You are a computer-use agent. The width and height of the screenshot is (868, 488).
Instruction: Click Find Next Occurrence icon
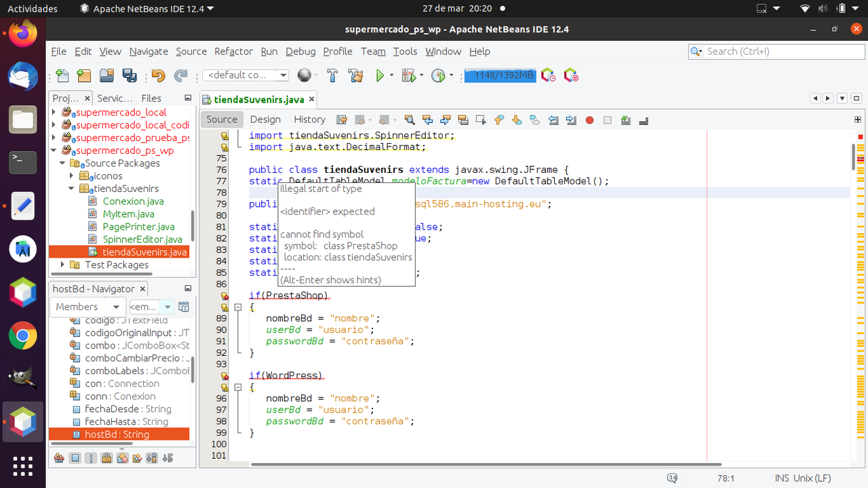tap(446, 120)
